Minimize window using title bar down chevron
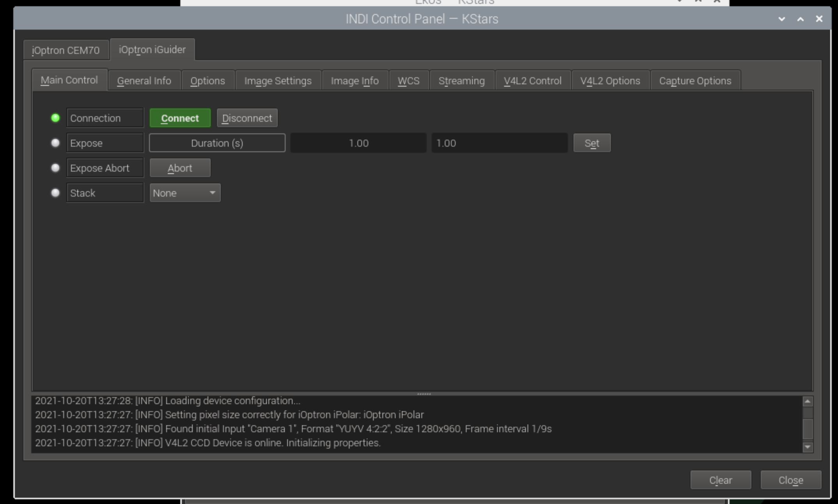The image size is (838, 504). [781, 19]
